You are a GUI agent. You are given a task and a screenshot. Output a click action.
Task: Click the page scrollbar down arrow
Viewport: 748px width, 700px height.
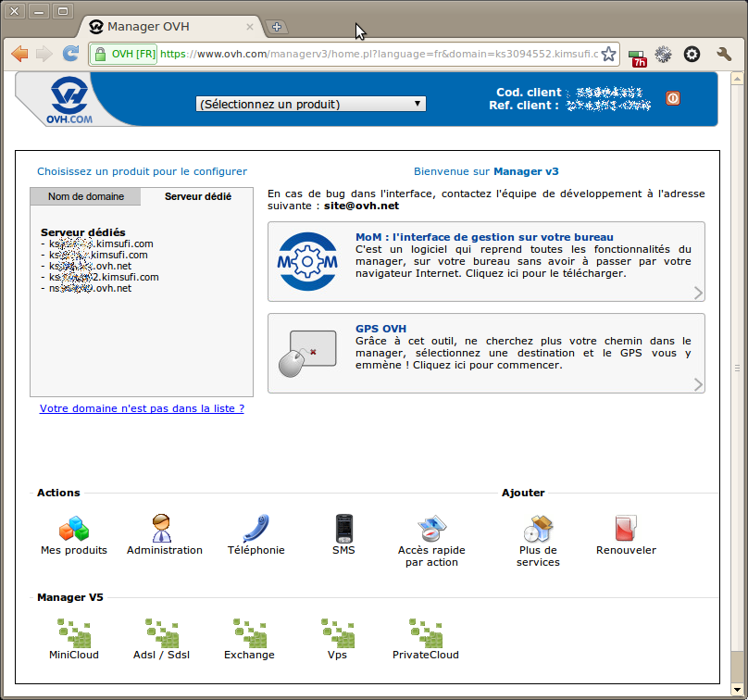click(x=737, y=690)
